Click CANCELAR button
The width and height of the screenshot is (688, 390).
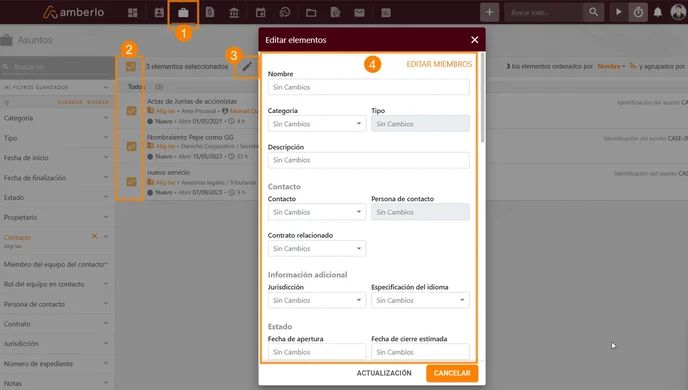452,373
